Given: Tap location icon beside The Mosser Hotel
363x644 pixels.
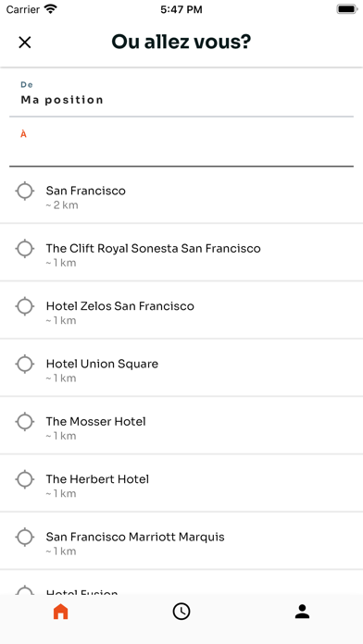Looking at the screenshot, I should point(25,422).
